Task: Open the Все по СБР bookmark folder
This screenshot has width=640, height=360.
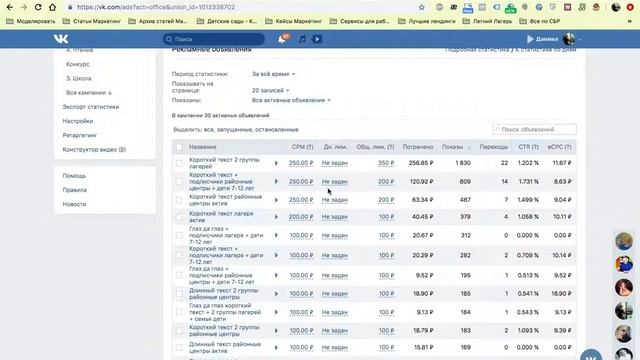Action: pyautogui.click(x=540, y=21)
